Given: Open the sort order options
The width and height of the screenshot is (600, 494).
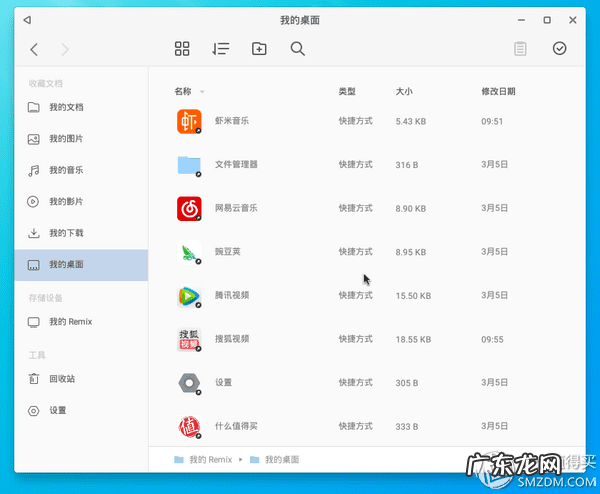Looking at the screenshot, I should pyautogui.click(x=221, y=49).
